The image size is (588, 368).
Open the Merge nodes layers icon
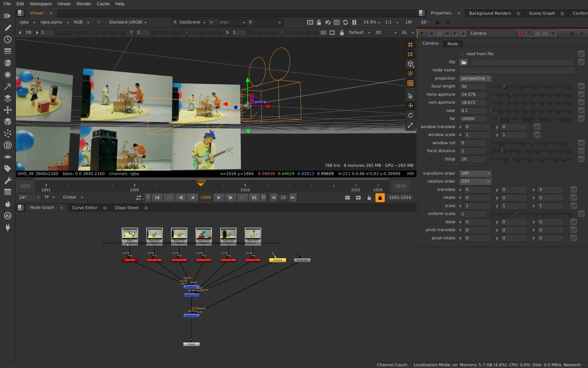click(x=8, y=98)
